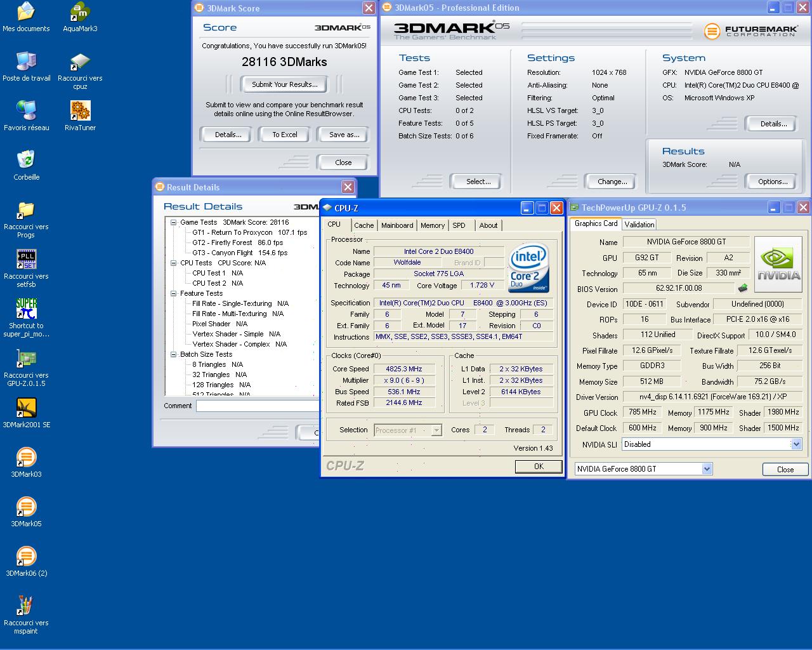Open the NVIDIA SLI dropdown in GPU-Z
Viewport: 812px width, 650px height.
tap(796, 444)
